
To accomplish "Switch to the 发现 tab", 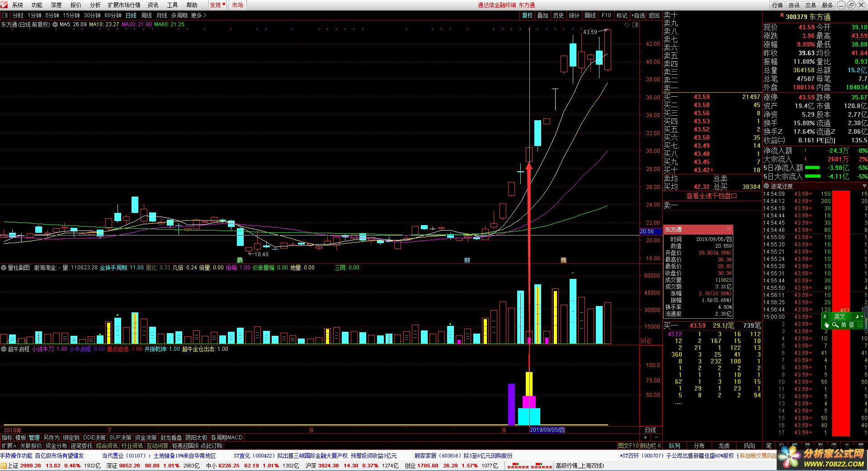I will click(x=217, y=5).
